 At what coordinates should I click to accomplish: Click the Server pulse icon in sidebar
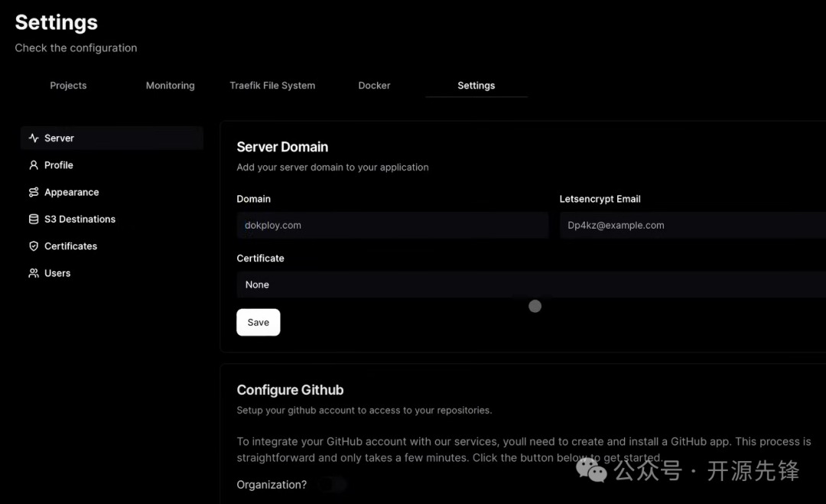point(34,138)
